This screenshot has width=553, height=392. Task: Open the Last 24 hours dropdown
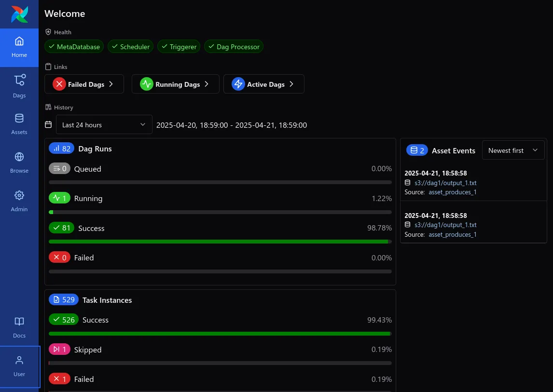pyautogui.click(x=104, y=124)
